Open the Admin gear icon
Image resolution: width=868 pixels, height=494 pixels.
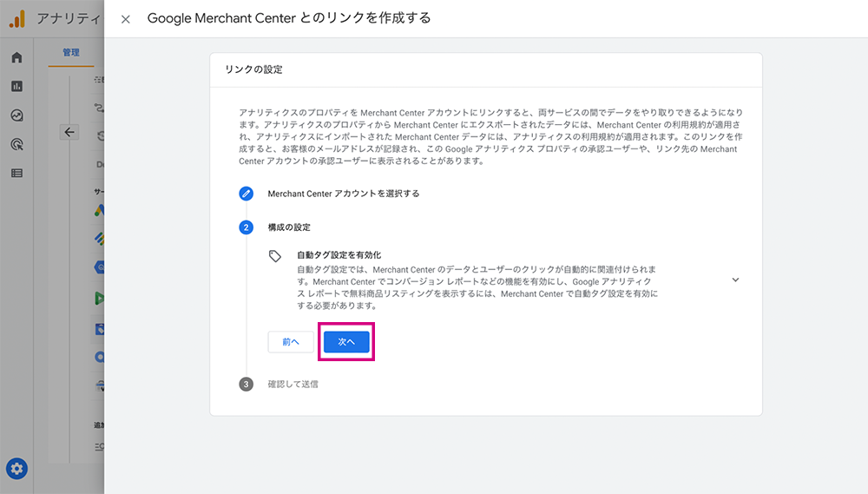point(16,469)
